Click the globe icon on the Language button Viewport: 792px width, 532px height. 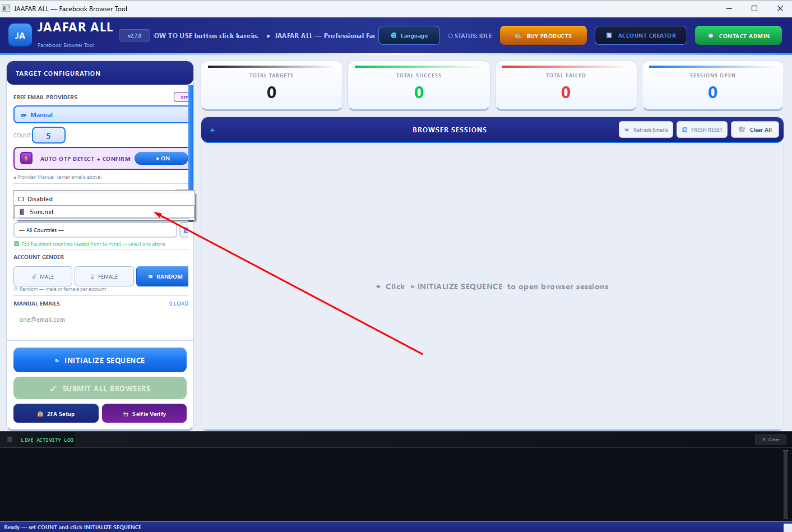tap(393, 36)
